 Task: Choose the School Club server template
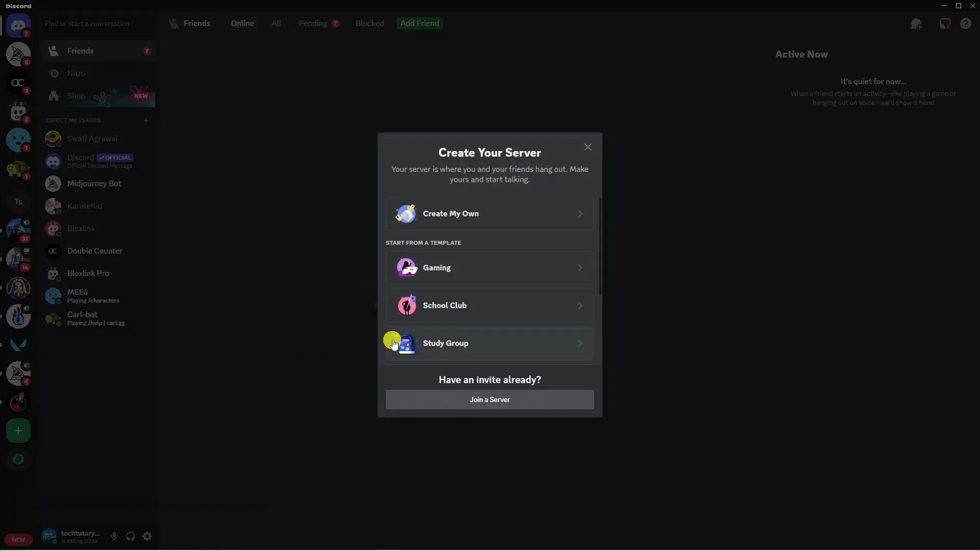tap(489, 305)
